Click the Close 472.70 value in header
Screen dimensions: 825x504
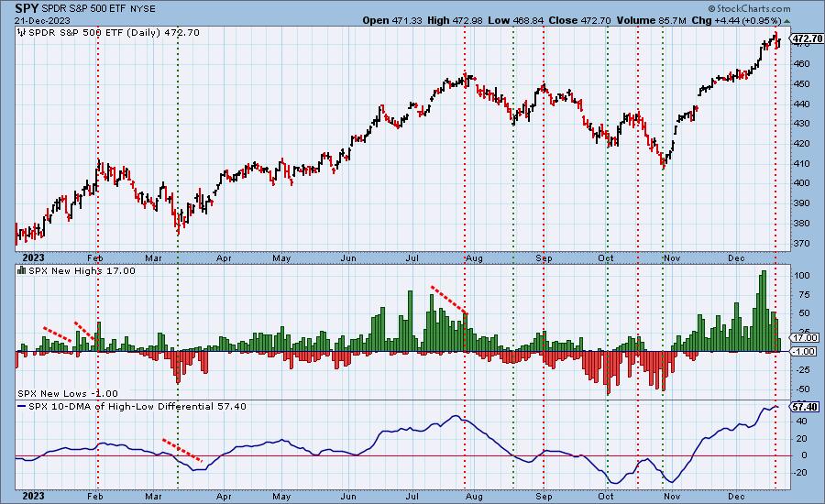(x=579, y=20)
